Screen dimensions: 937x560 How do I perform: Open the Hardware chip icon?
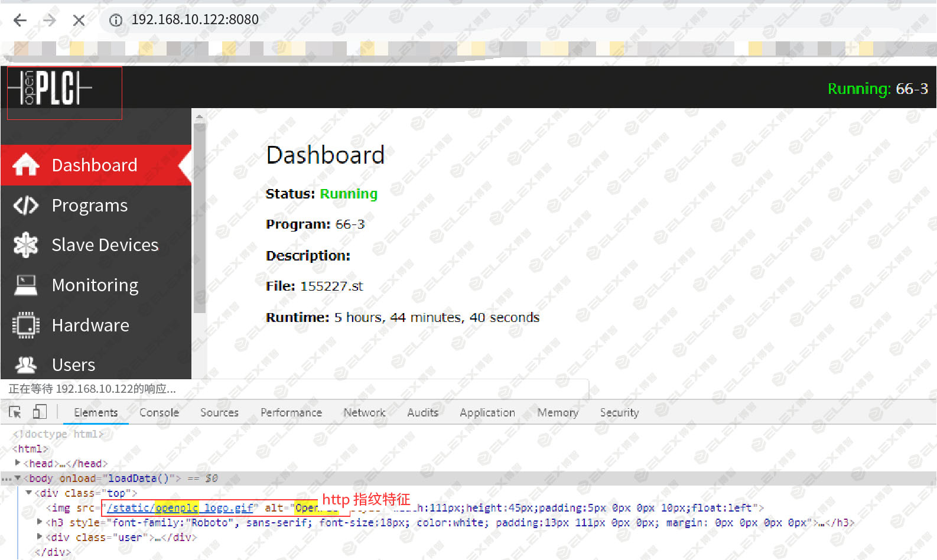click(x=26, y=325)
